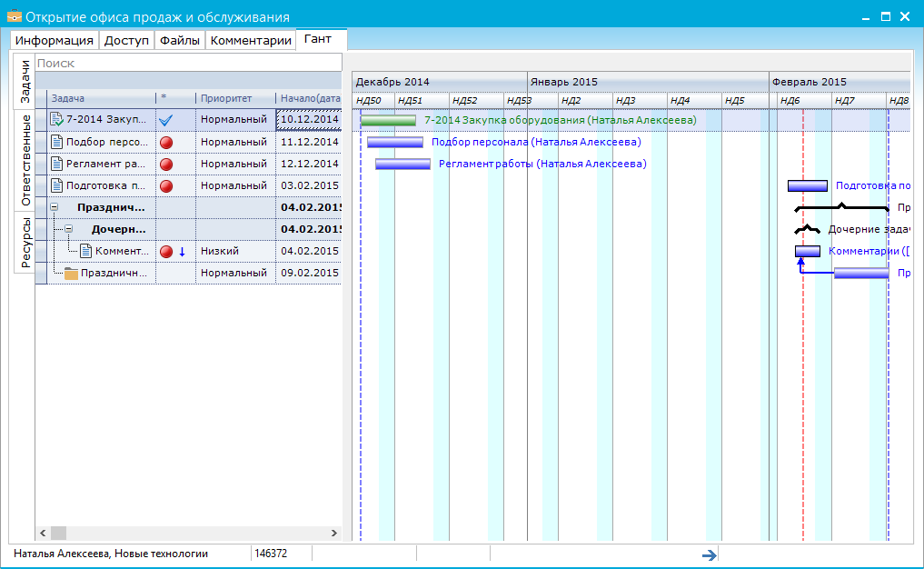Select the child task Коммент...
The height and width of the screenshot is (569, 924).
click(122, 251)
